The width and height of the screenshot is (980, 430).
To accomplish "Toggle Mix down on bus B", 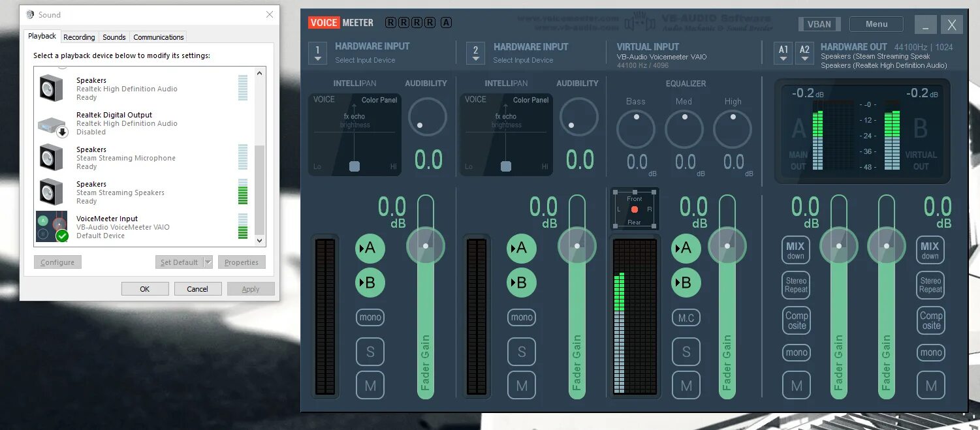I will [x=930, y=251].
